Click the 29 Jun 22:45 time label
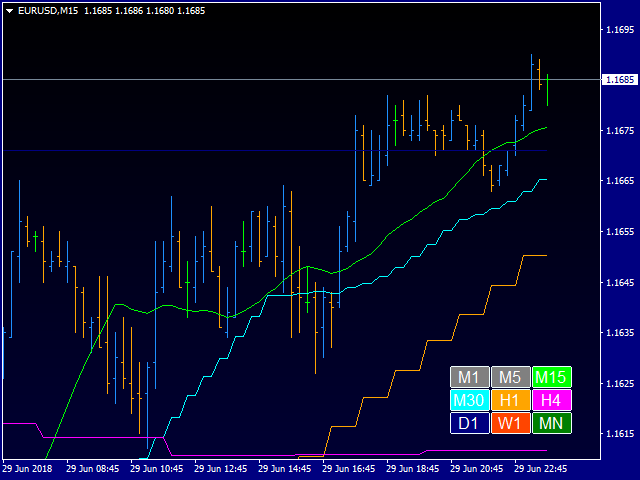 pyautogui.click(x=541, y=469)
